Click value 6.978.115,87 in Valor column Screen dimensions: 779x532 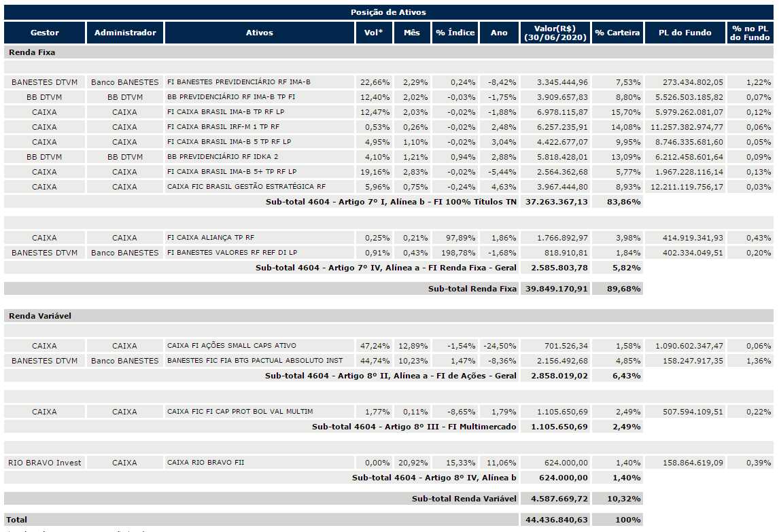[562, 112]
